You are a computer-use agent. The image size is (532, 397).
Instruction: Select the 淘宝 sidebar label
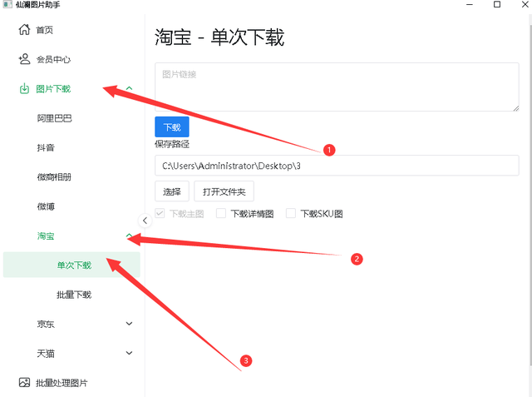(x=46, y=236)
